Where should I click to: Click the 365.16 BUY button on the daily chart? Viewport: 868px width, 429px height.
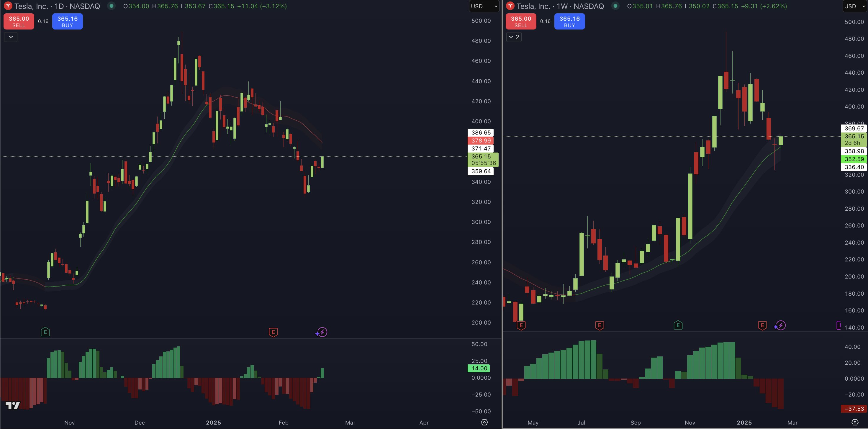pos(67,22)
